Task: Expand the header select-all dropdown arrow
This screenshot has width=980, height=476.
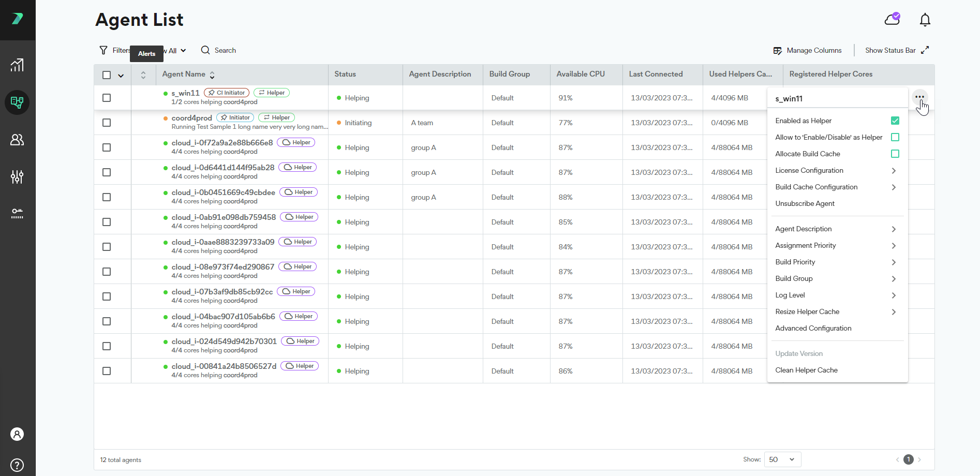Action: [x=121, y=76]
